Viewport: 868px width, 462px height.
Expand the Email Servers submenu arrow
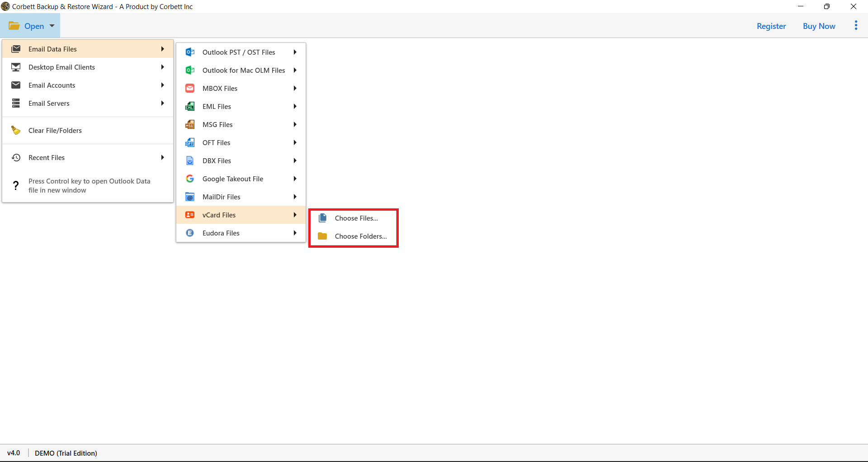tap(162, 103)
